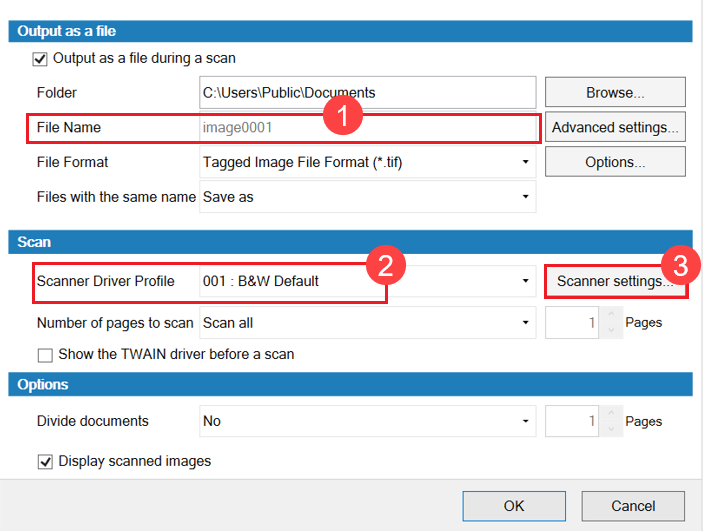Click the scan Pages number field
703x531 pixels.
572,322
